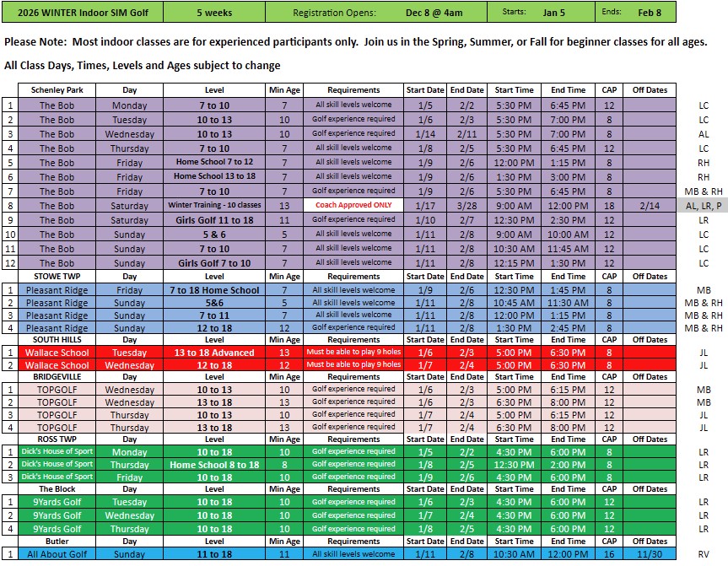Screen dimensions: 728x566
Task: Click the 'All About Golf' location cell
Action: click(x=57, y=554)
